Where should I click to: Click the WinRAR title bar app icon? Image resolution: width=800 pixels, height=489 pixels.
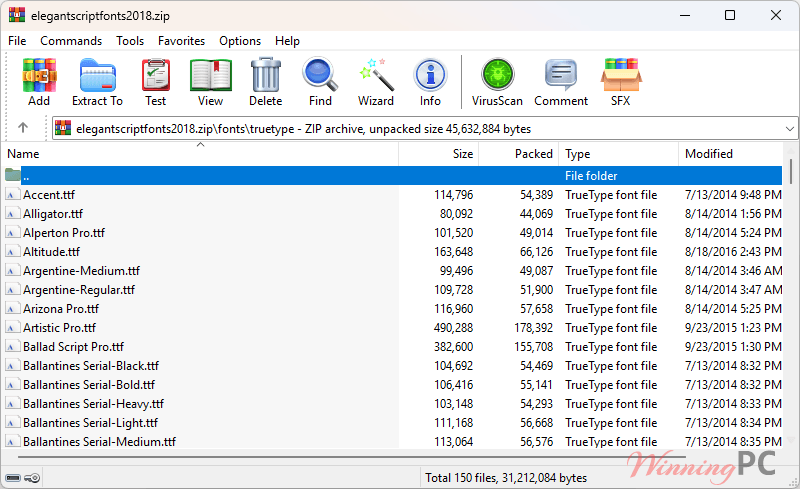tap(17, 15)
